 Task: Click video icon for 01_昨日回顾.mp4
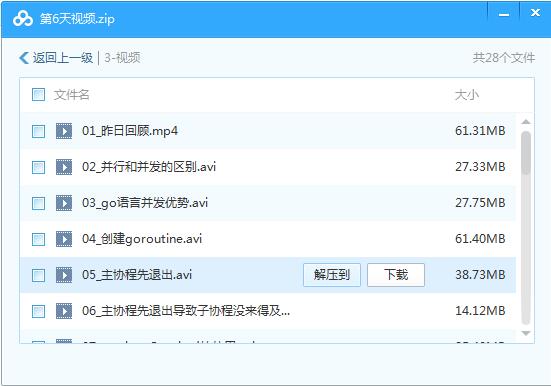pos(64,131)
